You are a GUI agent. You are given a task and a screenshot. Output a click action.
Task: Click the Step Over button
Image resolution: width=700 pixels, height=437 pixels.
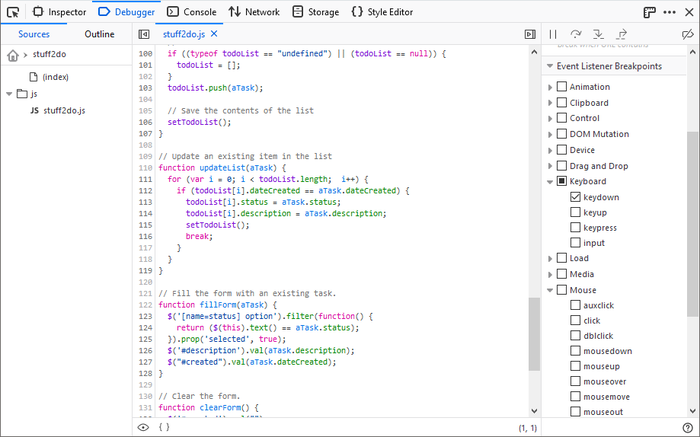[577, 34]
